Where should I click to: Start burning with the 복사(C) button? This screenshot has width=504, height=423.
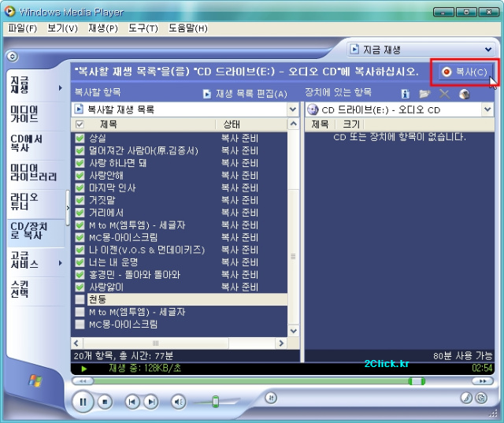465,72
